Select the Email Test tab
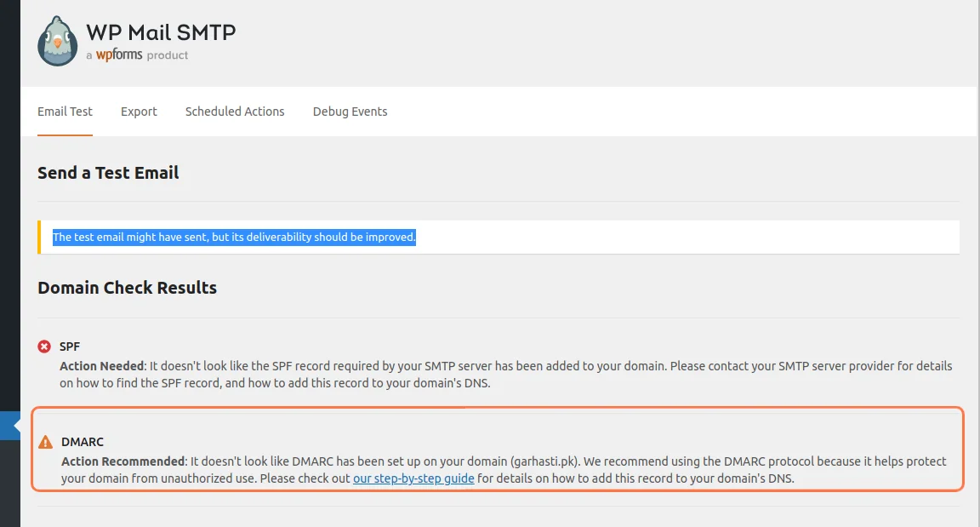Image resolution: width=980 pixels, height=527 pixels. (x=65, y=111)
